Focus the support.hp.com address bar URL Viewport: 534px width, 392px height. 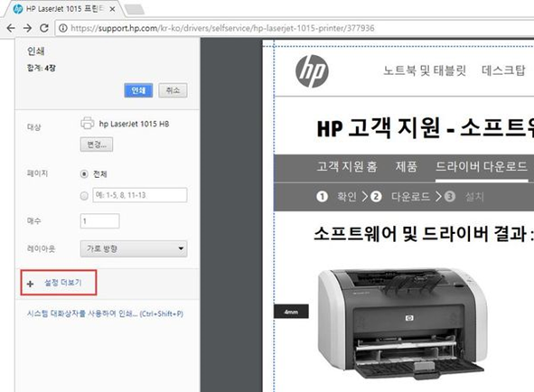222,28
